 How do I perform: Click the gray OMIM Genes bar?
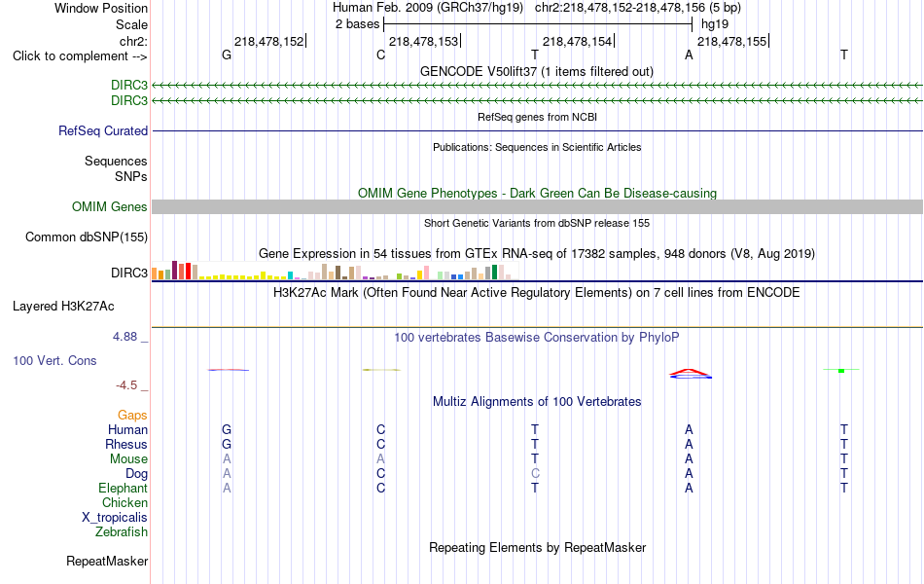coord(537,206)
